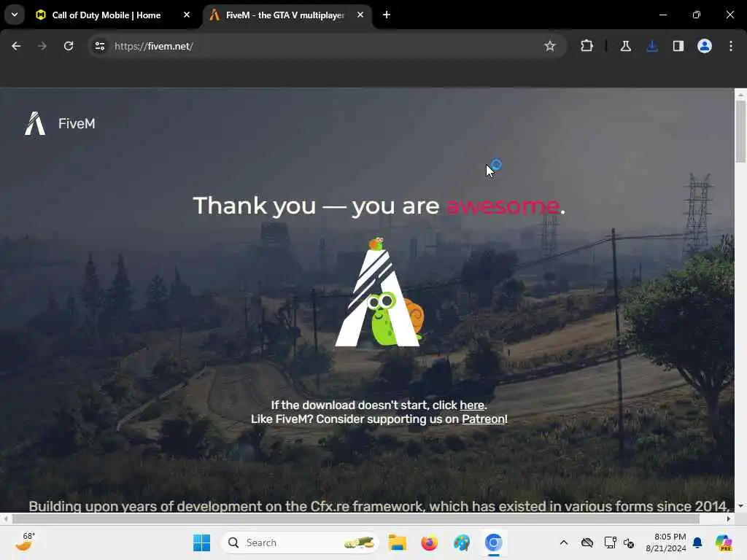The image size is (747, 560).
Task: Open the Patreon support link
Action: [x=483, y=419]
